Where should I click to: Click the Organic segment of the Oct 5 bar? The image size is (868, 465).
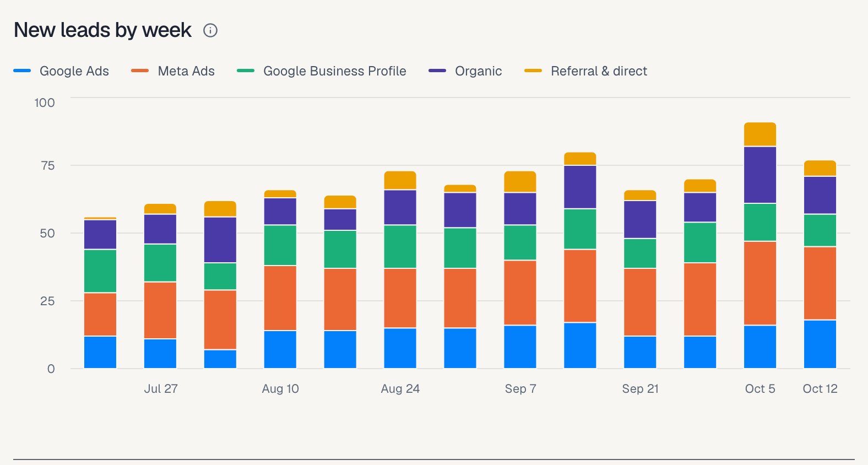[x=760, y=175]
